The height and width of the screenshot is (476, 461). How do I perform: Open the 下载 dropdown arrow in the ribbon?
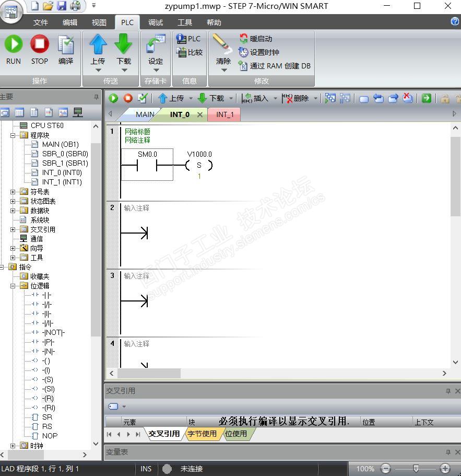point(124,70)
